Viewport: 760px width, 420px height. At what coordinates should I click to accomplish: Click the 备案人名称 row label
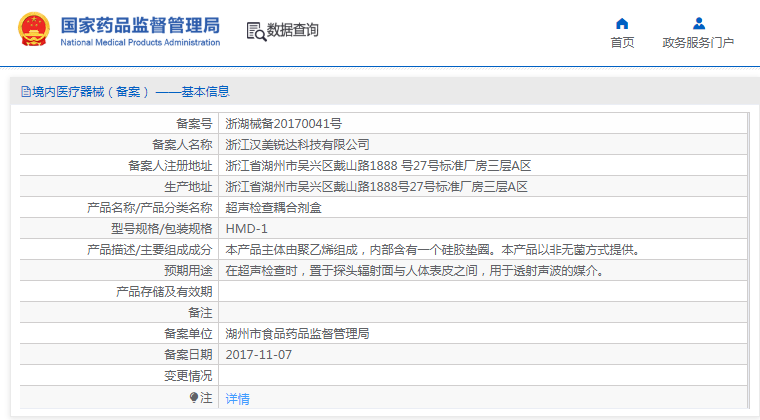pos(182,144)
